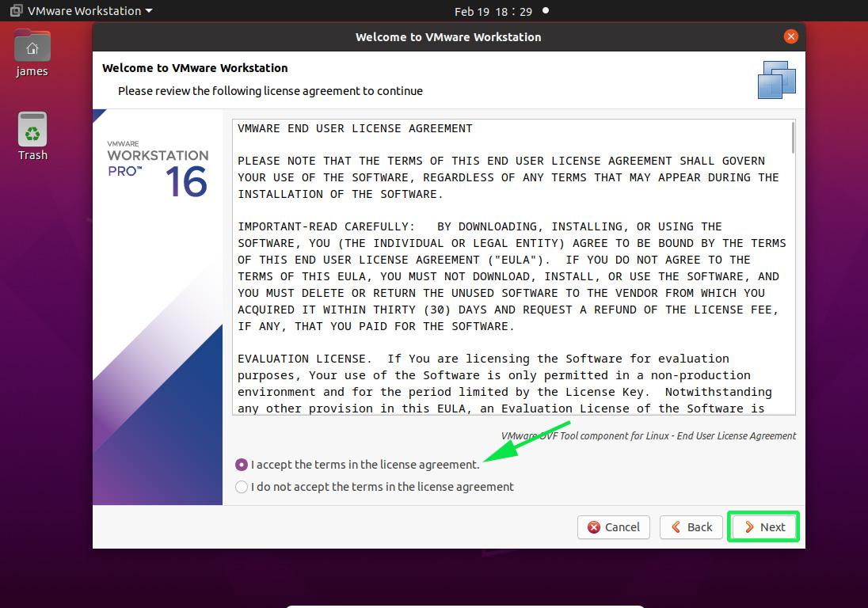Click the 'VMWARE END USER LICENSE AGREEMENT' heading
This screenshot has height=608, width=868.
(x=355, y=128)
